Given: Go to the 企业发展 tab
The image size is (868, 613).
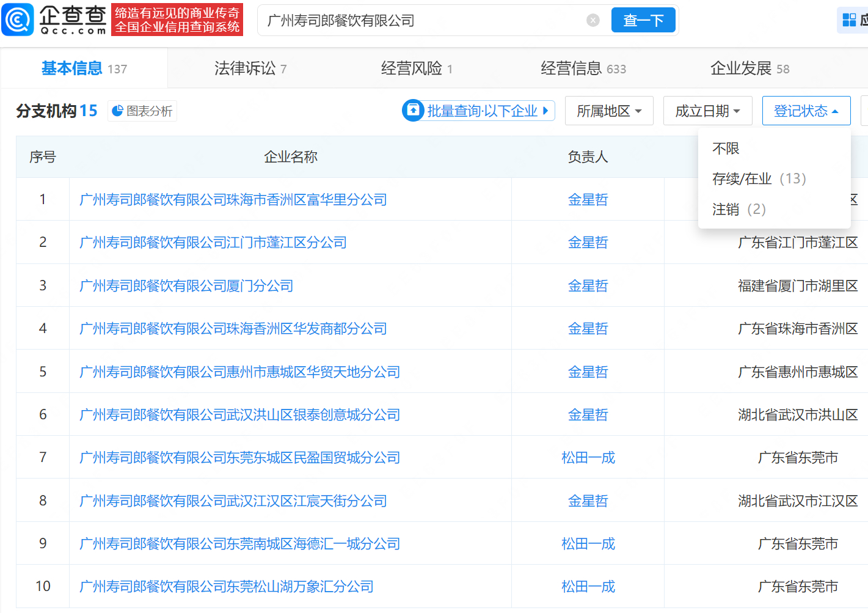Looking at the screenshot, I should tap(750, 68).
